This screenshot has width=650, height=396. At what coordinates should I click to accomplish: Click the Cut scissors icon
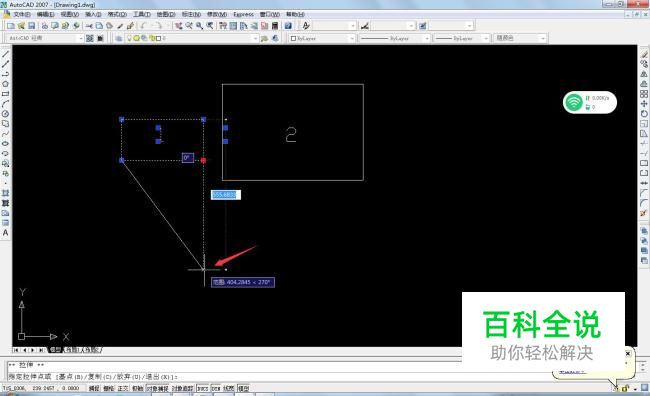(89, 26)
